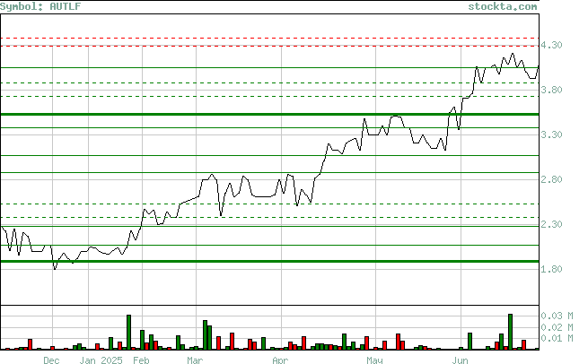Click the Jun date axis label

tap(461, 360)
